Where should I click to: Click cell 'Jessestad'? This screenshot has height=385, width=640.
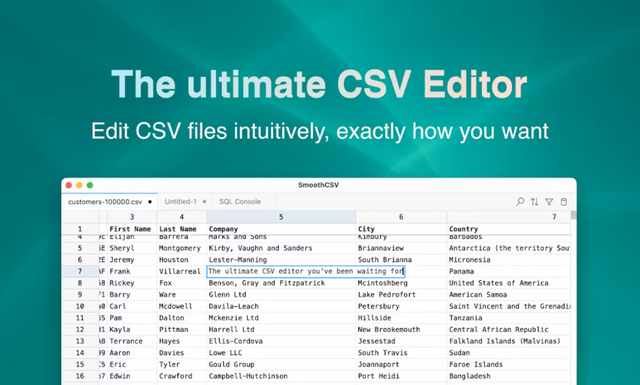tap(401, 341)
